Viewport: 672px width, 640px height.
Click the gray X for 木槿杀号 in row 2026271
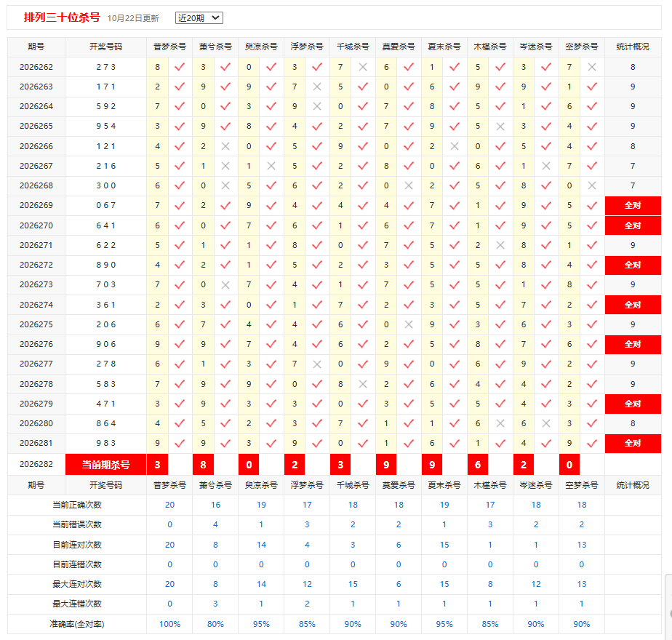(500, 245)
